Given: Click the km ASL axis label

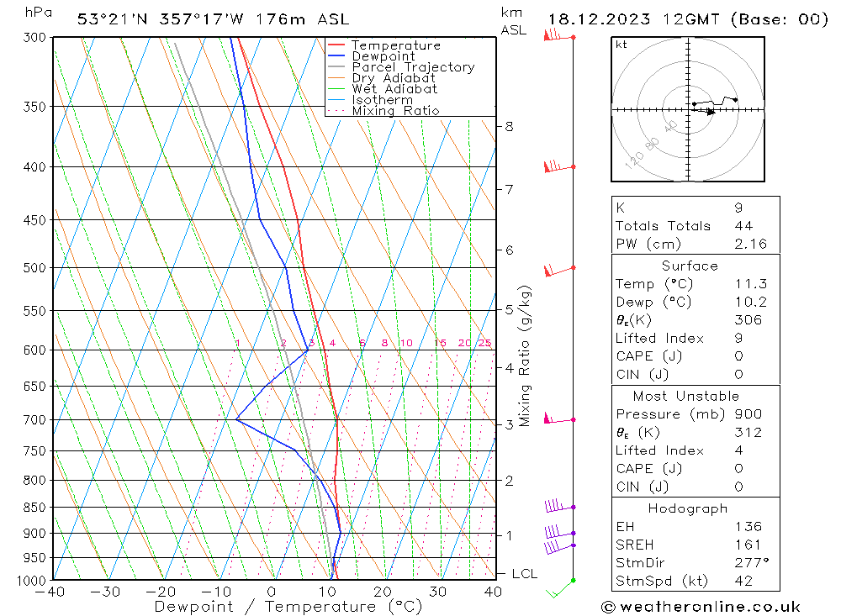Looking at the screenshot, I should click(513, 22).
